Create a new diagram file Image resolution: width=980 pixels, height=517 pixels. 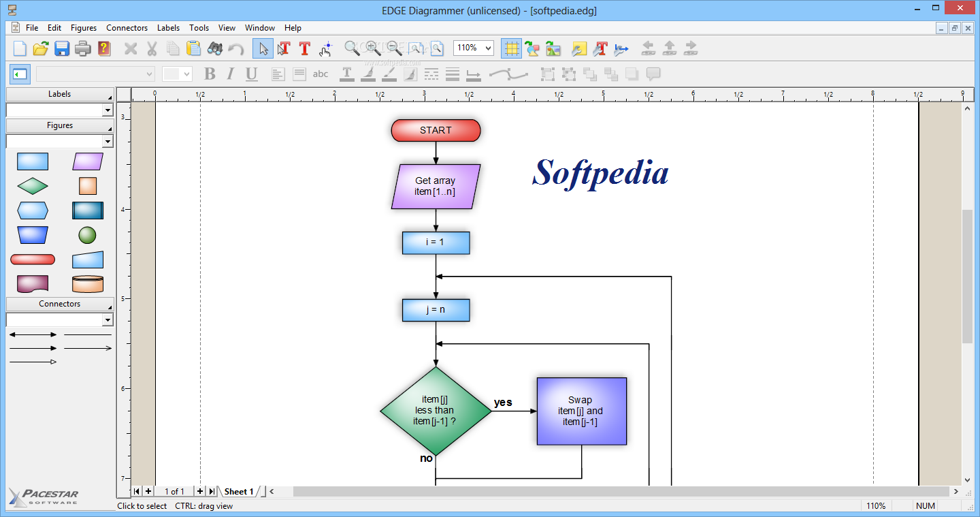tap(20, 48)
